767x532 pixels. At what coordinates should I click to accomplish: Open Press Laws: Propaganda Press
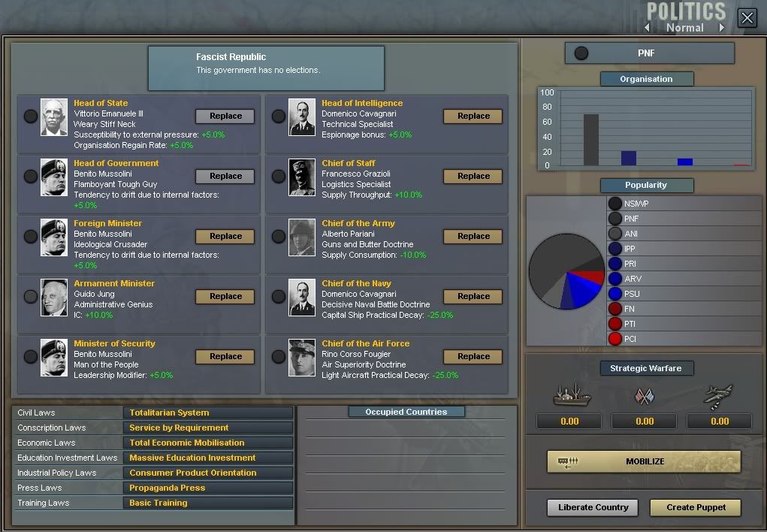click(x=208, y=488)
